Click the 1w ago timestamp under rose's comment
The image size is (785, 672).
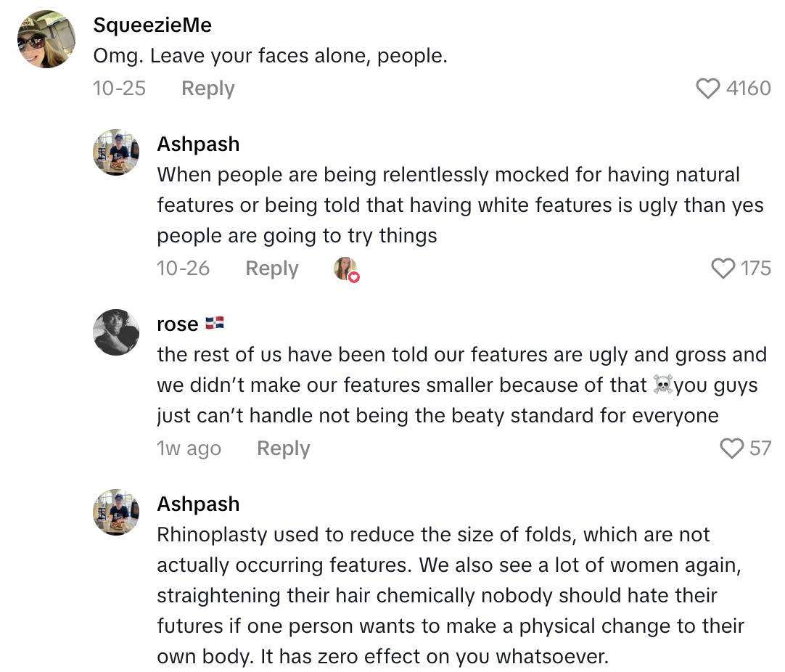point(190,448)
